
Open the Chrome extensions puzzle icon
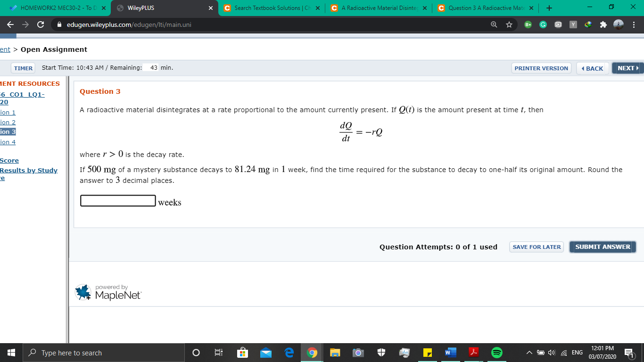603,24
